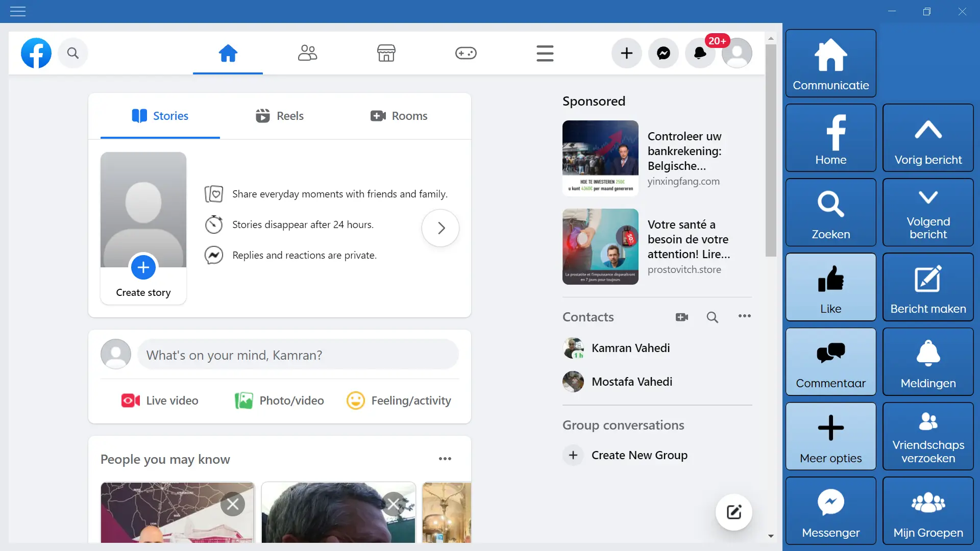The width and height of the screenshot is (980, 551).
Task: Open the Meldingen bell tile
Action: [x=928, y=361]
